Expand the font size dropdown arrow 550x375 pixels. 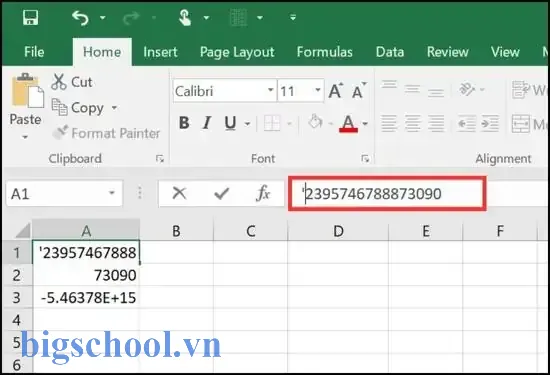click(x=318, y=91)
